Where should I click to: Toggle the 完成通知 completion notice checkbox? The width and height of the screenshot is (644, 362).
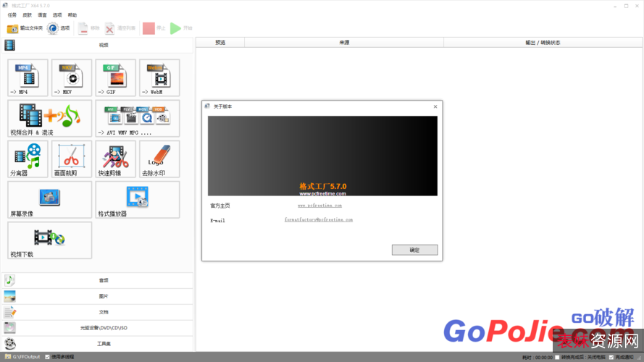(611, 358)
